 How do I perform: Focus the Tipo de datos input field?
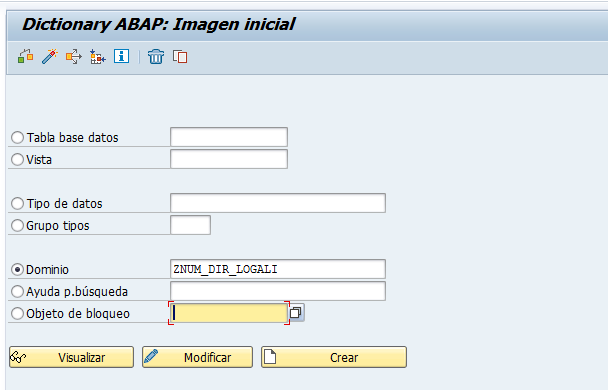[278, 203]
